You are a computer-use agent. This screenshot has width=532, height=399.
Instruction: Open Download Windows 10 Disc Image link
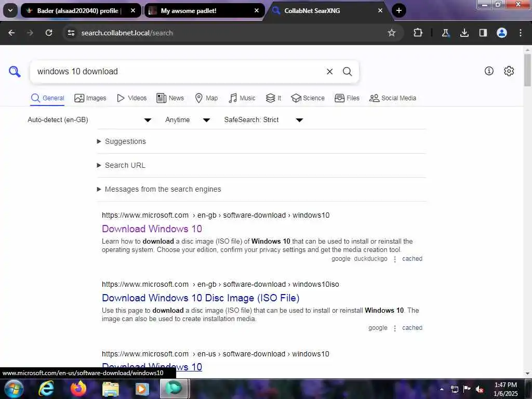(x=201, y=298)
